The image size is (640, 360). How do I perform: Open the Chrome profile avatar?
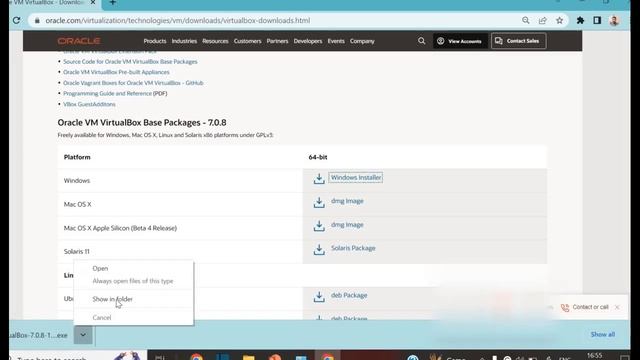(x=614, y=20)
